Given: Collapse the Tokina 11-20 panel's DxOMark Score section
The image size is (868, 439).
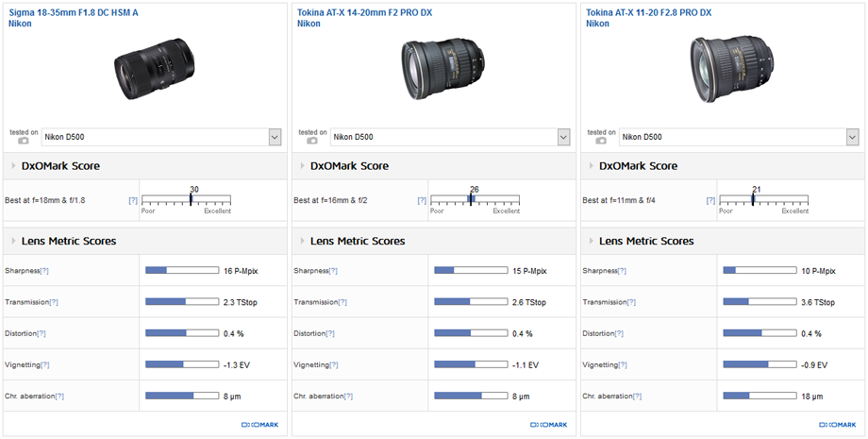Looking at the screenshot, I should 592,166.
